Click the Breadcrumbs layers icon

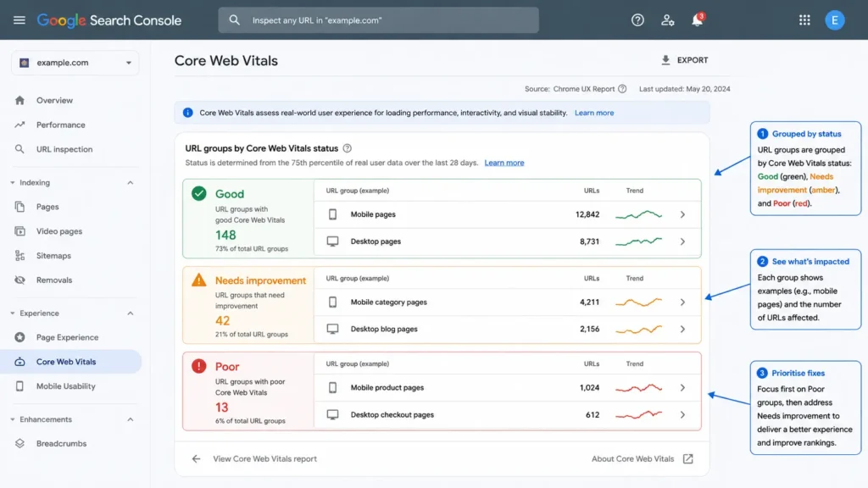[20, 443]
